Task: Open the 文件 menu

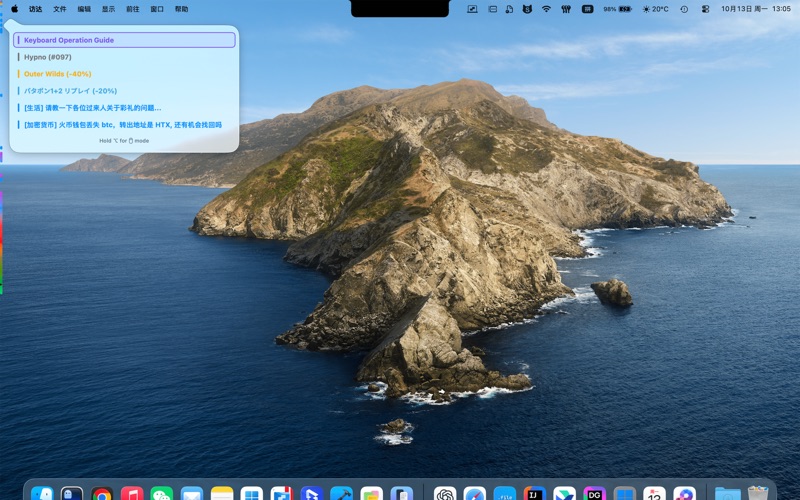Action: pos(60,8)
